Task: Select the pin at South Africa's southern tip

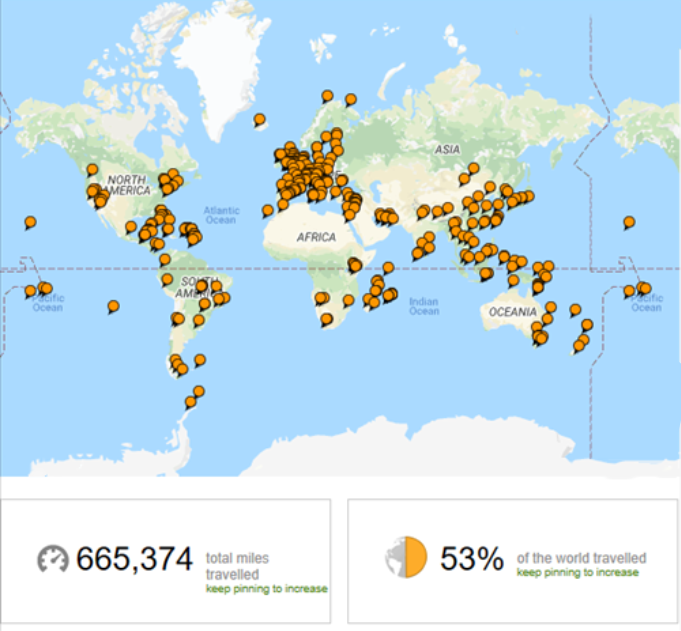Action: pyautogui.click(x=326, y=320)
